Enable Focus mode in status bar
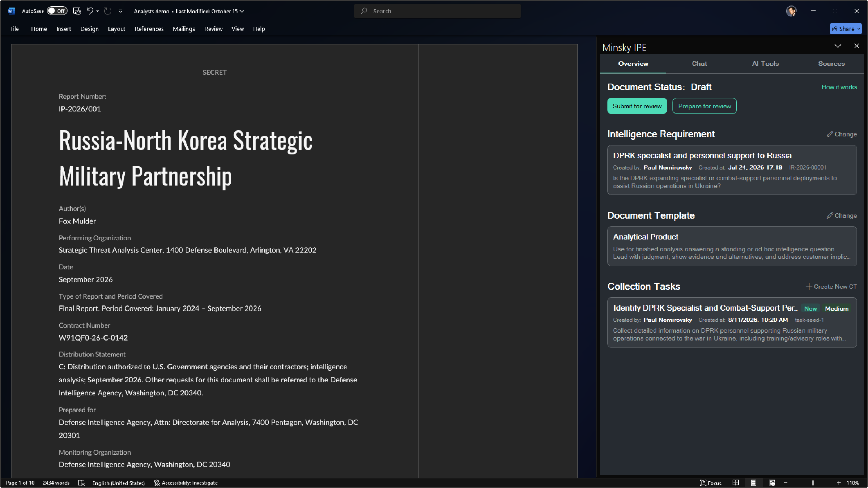Image resolution: width=868 pixels, height=488 pixels. pyautogui.click(x=711, y=483)
